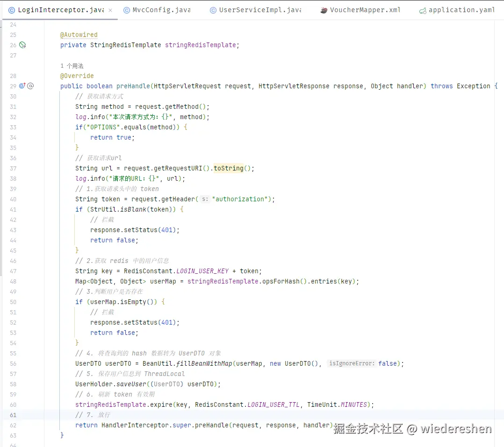The height and width of the screenshot is (447, 504).
Task: Click the YAML file icon beside application.yaml
Action: (423, 9)
